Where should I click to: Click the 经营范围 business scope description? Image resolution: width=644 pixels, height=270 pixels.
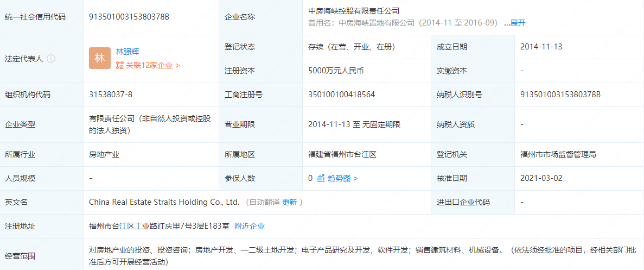[x=362, y=256]
